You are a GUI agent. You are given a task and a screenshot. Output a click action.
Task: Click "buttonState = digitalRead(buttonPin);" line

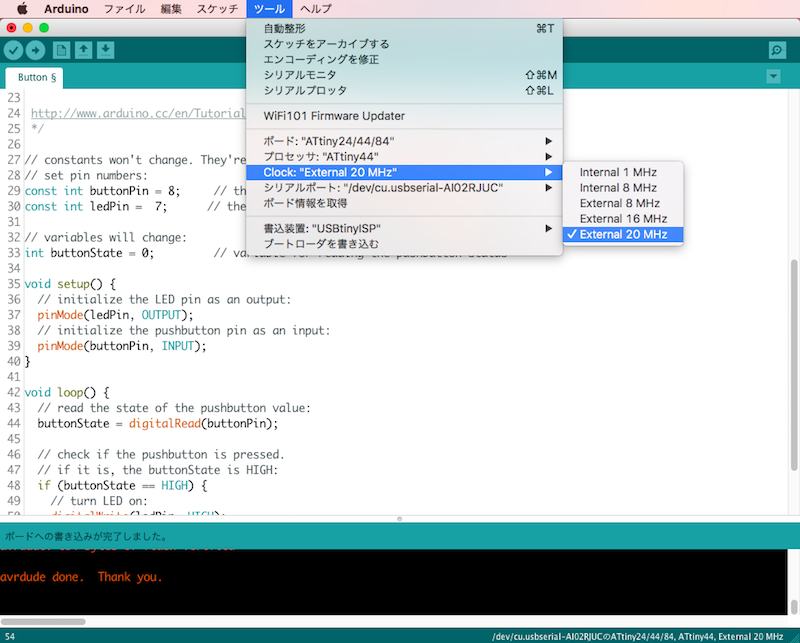(x=158, y=424)
